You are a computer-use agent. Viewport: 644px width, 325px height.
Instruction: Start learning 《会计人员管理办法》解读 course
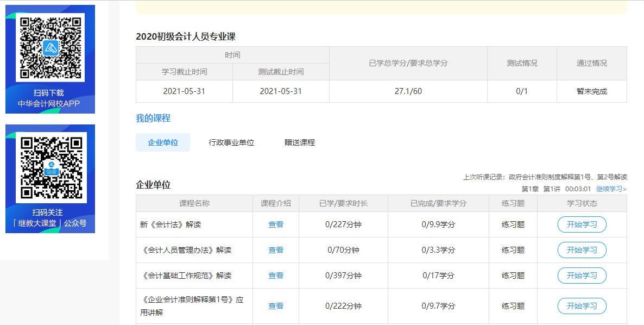click(582, 250)
